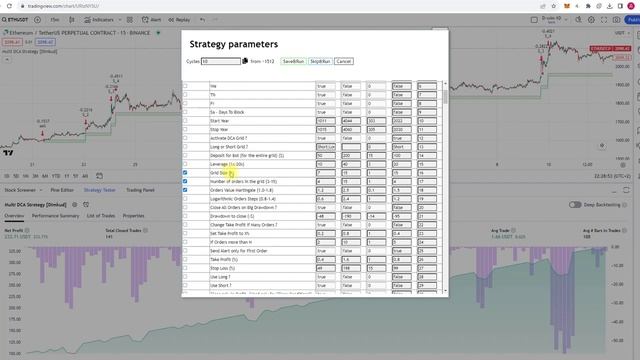Open Sa - Days To Block default dropdown
Viewport: 640px width, 360px height.
tap(402, 112)
